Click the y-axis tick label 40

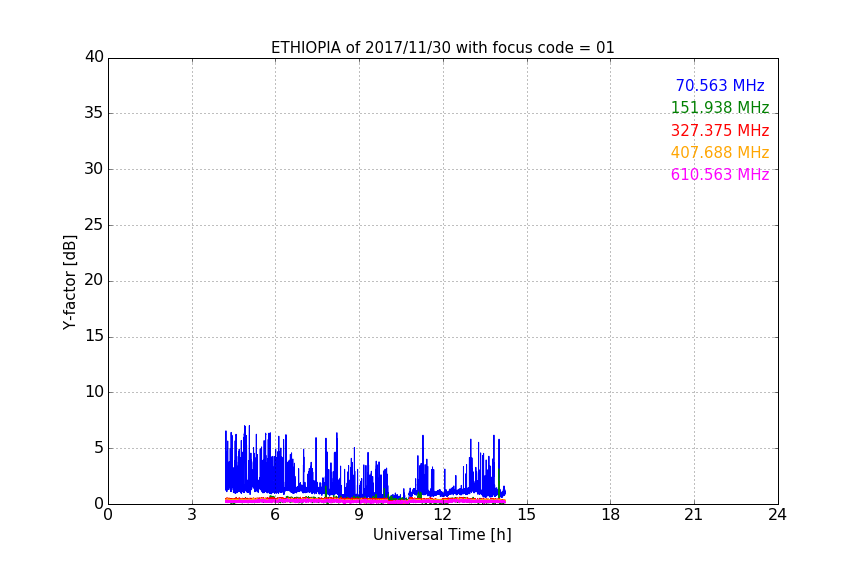tap(94, 57)
